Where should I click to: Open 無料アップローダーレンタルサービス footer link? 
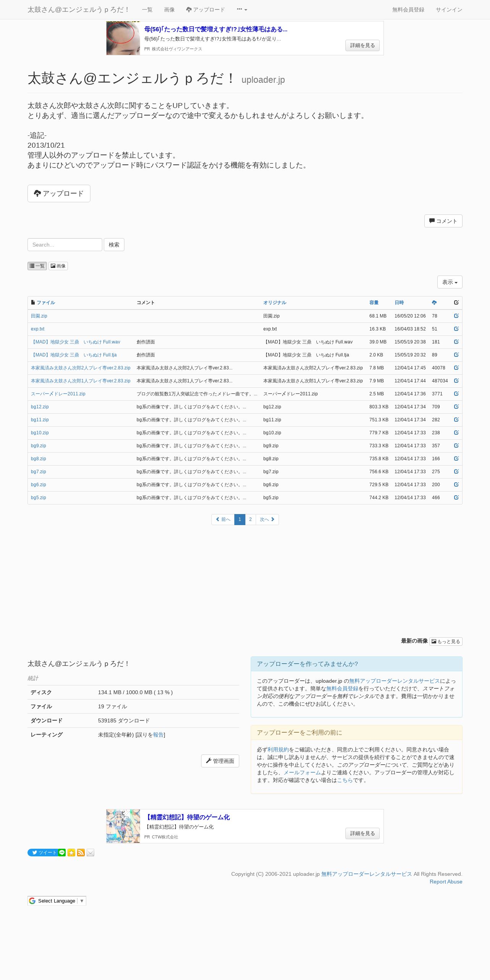(366, 874)
